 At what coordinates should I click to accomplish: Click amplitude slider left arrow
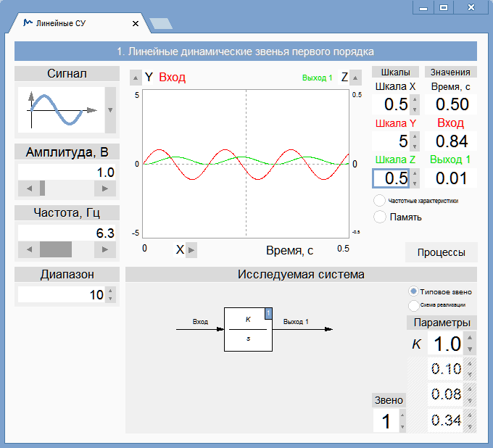point(29,188)
